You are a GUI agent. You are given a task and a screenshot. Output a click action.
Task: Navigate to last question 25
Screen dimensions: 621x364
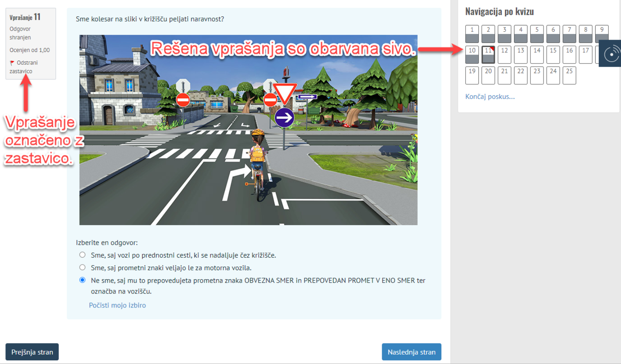569,75
